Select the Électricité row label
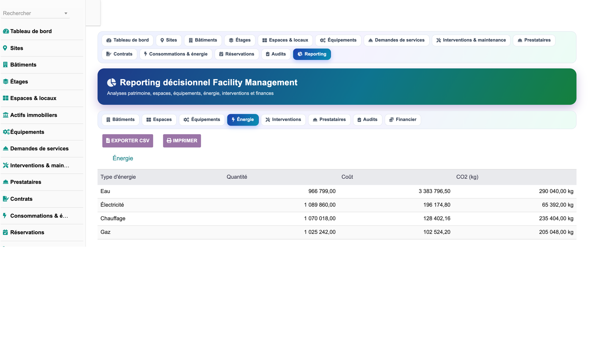This screenshot has width=589, height=364. 112,205
